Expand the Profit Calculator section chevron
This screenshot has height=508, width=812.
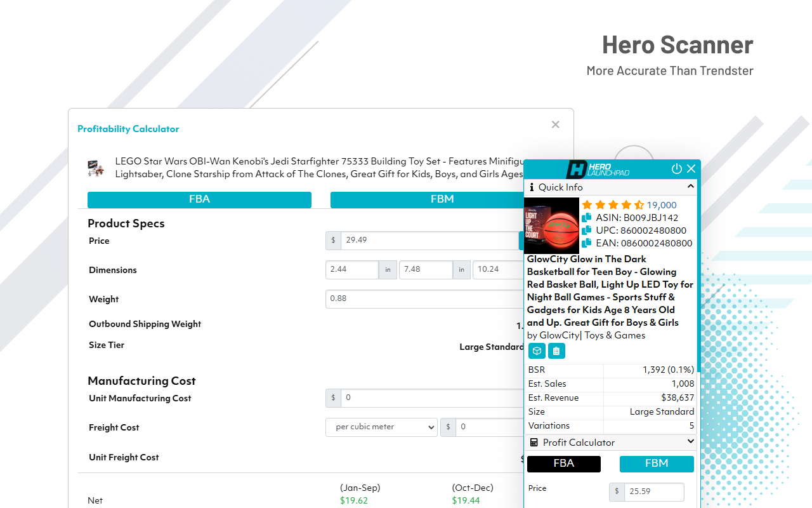coord(691,442)
